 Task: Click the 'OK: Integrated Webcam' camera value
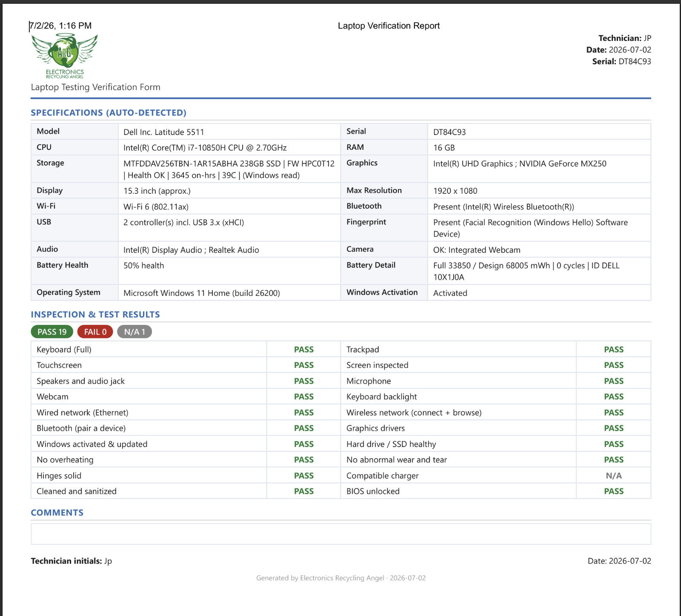(x=477, y=250)
